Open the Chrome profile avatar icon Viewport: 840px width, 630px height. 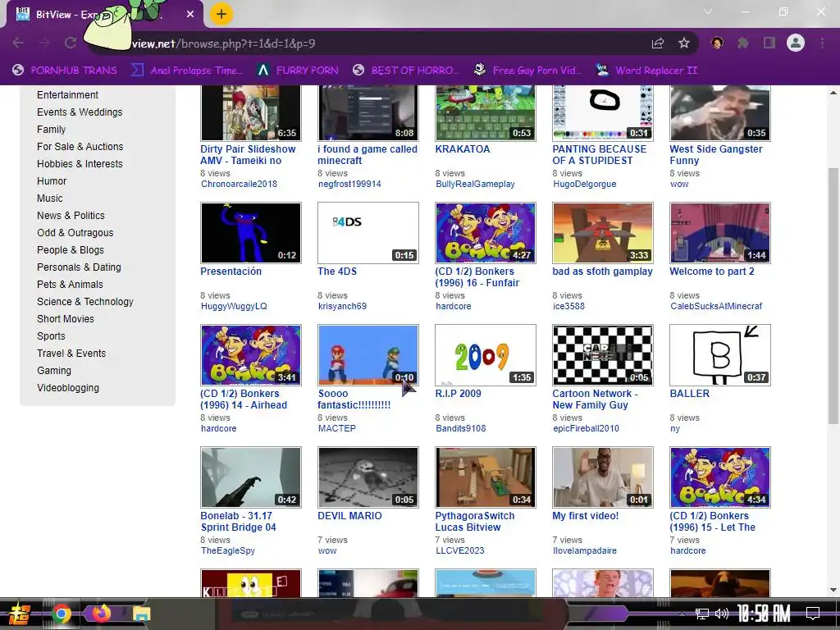coord(796,43)
